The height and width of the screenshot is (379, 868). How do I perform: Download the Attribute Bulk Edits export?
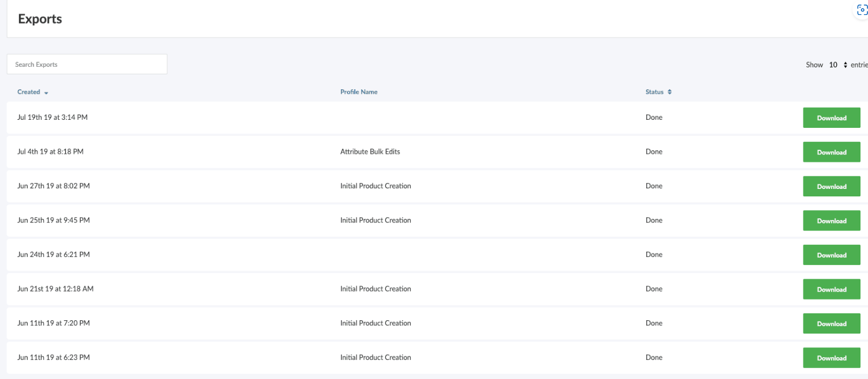coord(831,152)
